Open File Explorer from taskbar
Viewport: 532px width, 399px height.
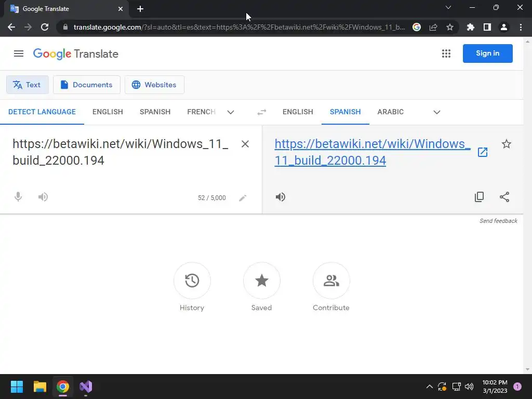click(x=39, y=387)
